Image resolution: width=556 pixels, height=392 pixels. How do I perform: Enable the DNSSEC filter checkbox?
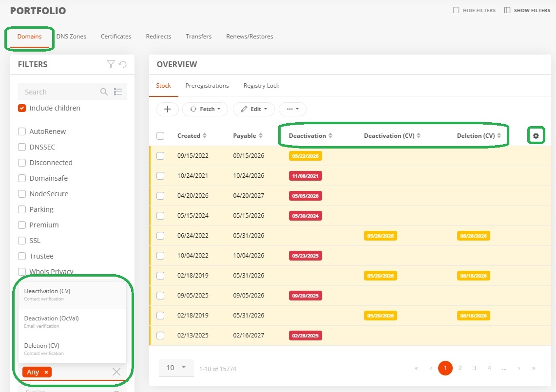22,147
